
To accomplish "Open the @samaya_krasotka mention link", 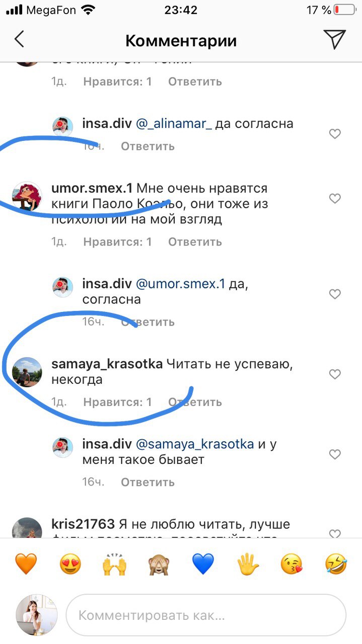I will coord(195,445).
